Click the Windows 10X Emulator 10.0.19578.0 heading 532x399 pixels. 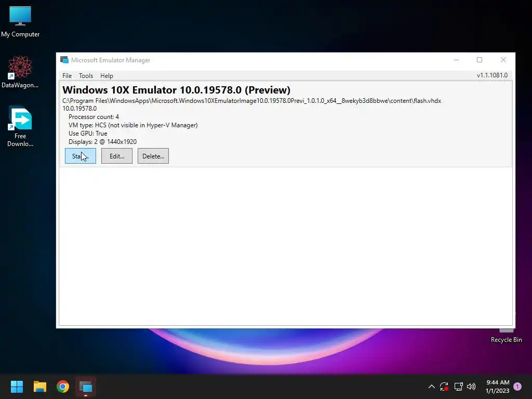click(x=177, y=90)
